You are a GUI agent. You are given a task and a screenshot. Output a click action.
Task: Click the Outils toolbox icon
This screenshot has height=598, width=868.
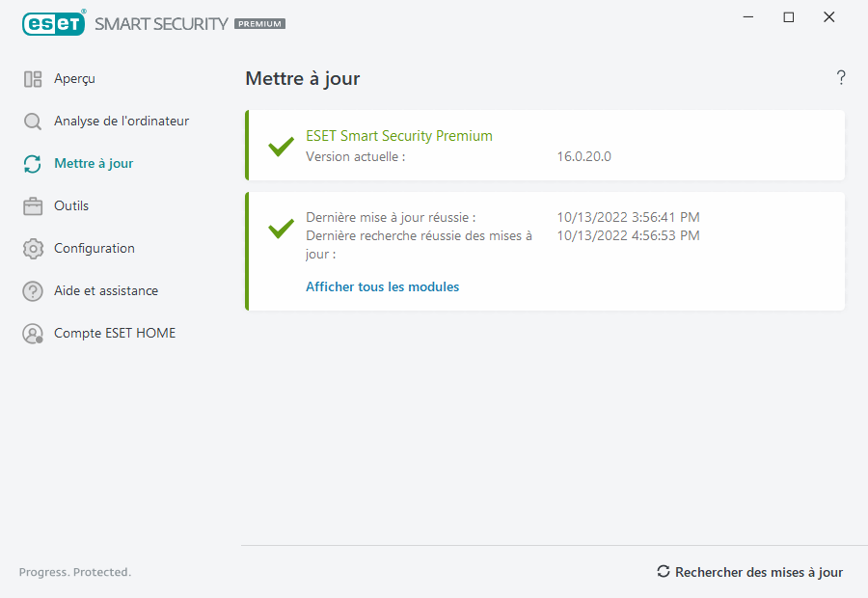pos(33,206)
